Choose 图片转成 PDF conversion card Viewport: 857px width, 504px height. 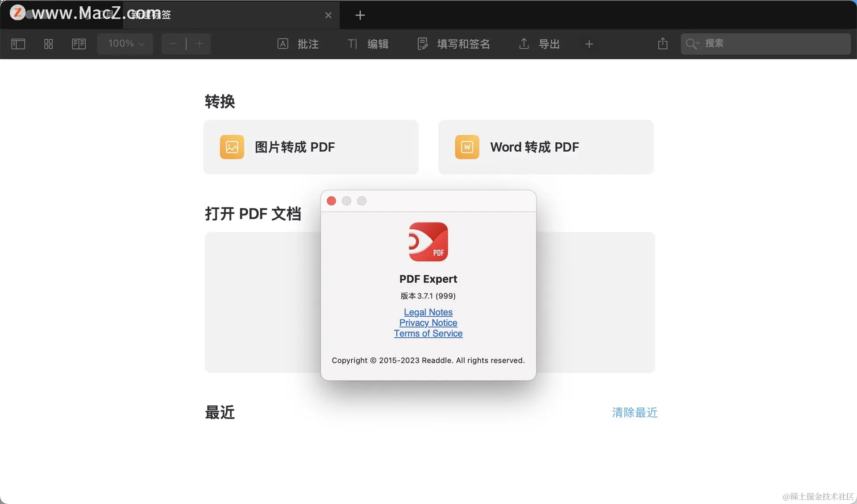[x=311, y=147]
